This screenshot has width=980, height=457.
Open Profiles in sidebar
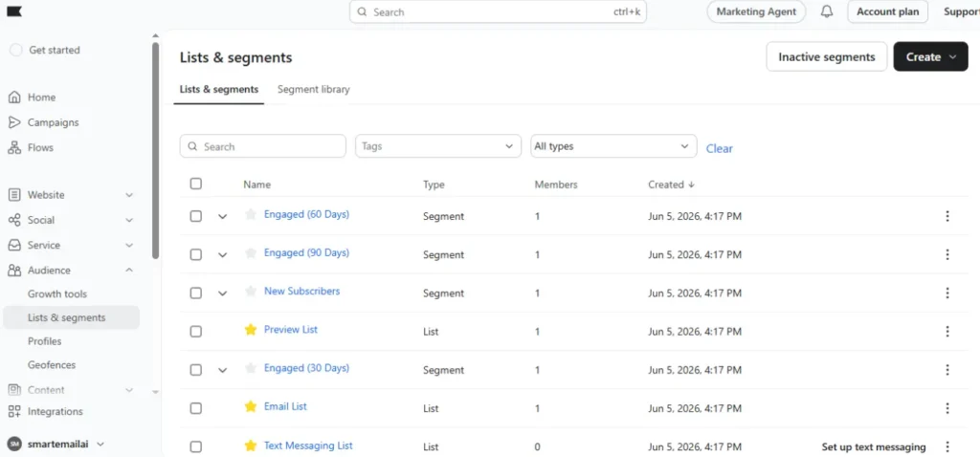pos(44,341)
